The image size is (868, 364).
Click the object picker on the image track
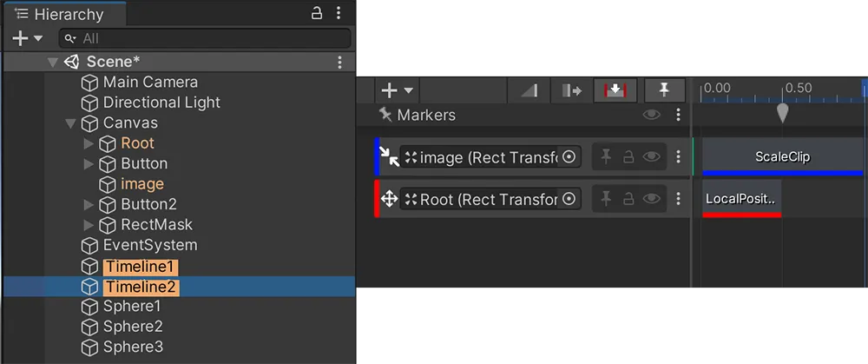[569, 157]
